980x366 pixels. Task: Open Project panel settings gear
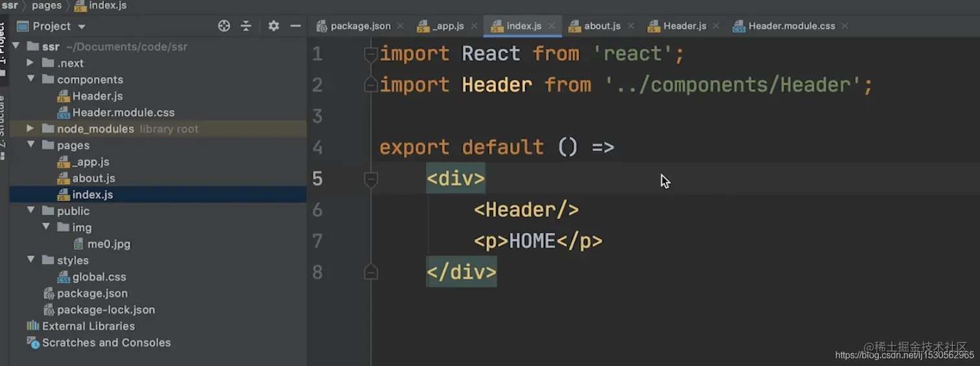coord(274,26)
